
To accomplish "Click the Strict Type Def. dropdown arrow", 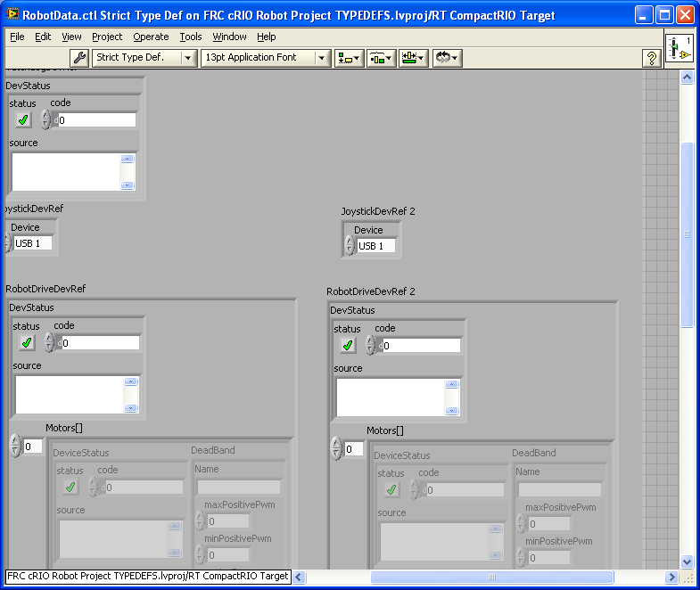I will point(188,58).
